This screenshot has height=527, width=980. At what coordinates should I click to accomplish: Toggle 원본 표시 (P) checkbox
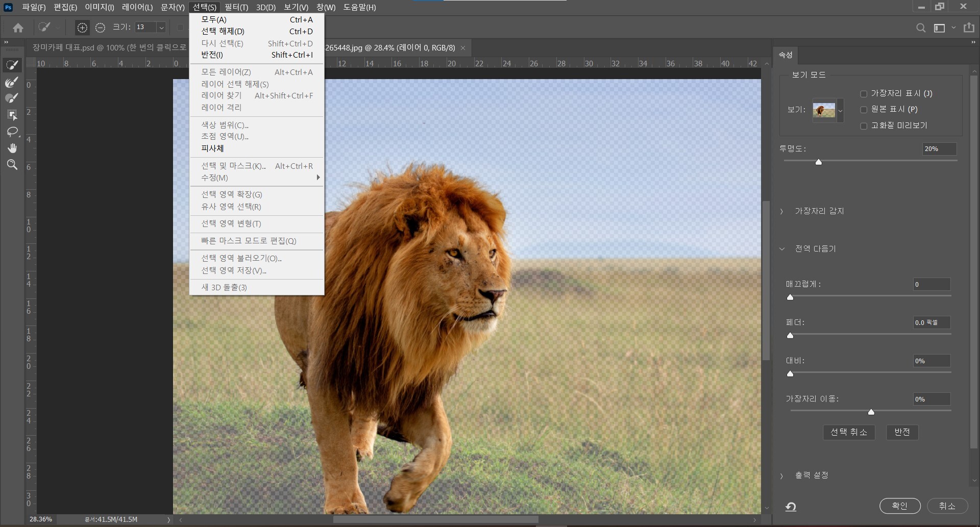tap(864, 110)
